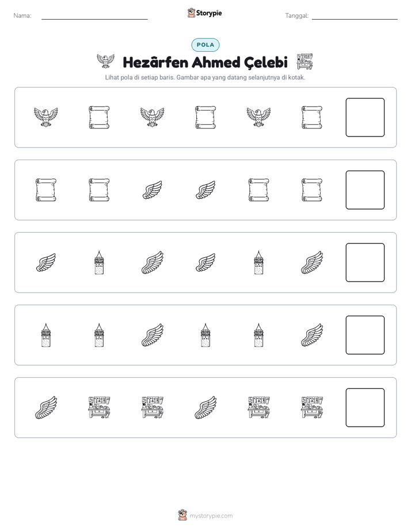The width and height of the screenshot is (411, 532).
Task: Click the empty answer box in row two
Action: pyautogui.click(x=365, y=190)
